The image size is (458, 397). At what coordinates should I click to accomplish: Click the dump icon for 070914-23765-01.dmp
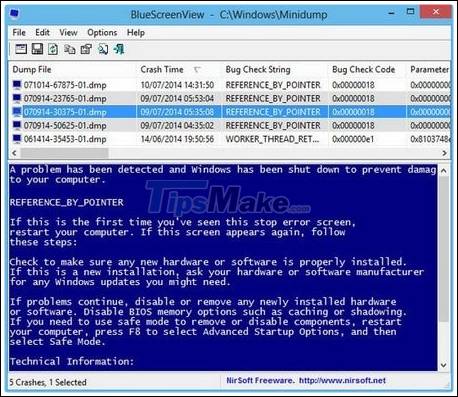click(17, 98)
